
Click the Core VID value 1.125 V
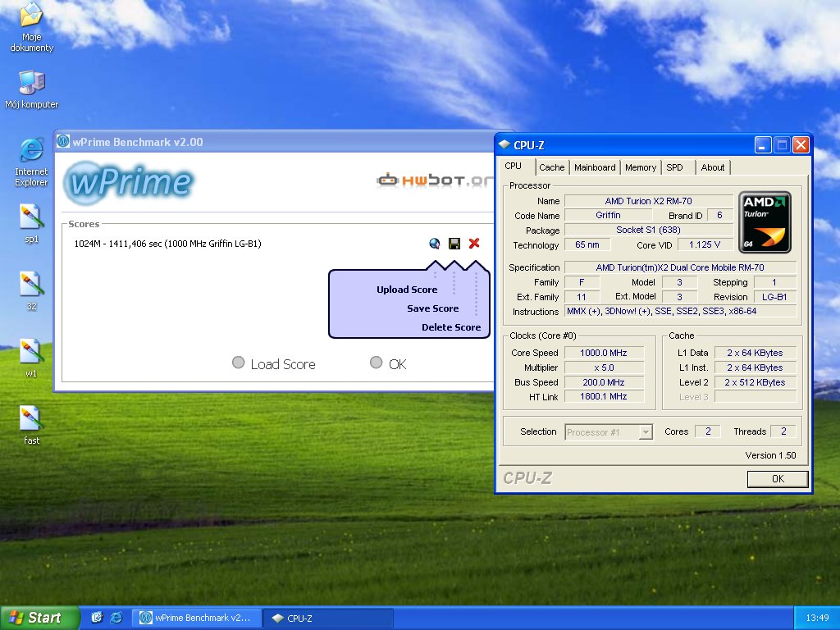705,244
